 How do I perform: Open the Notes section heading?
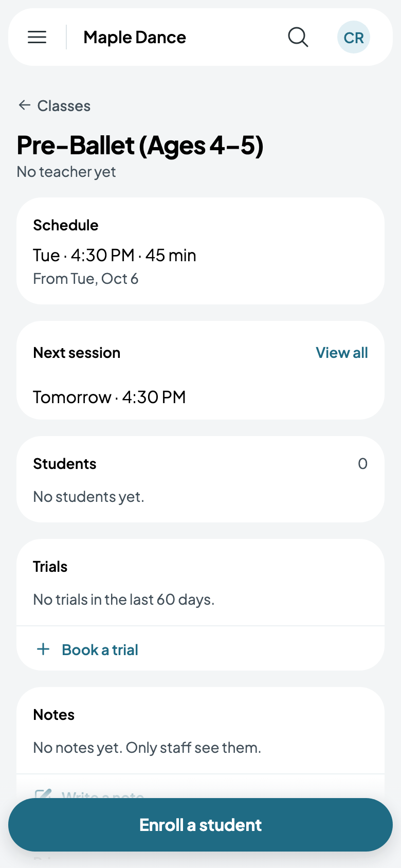click(54, 715)
